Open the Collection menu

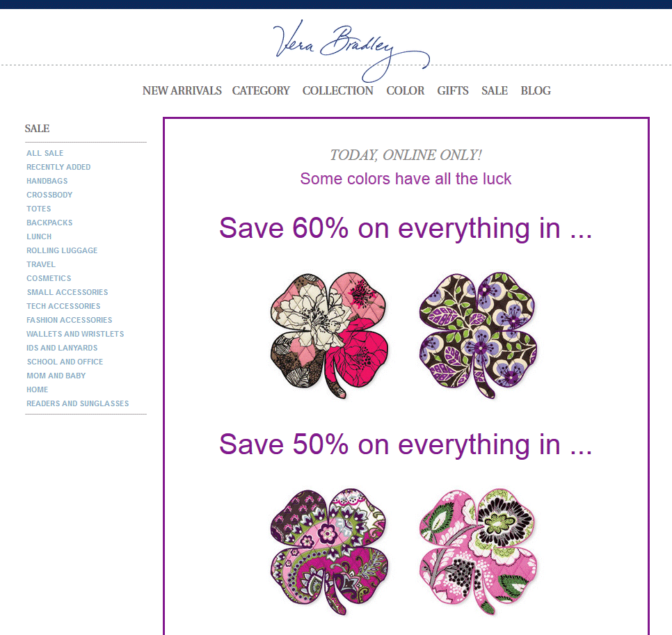[x=337, y=91]
